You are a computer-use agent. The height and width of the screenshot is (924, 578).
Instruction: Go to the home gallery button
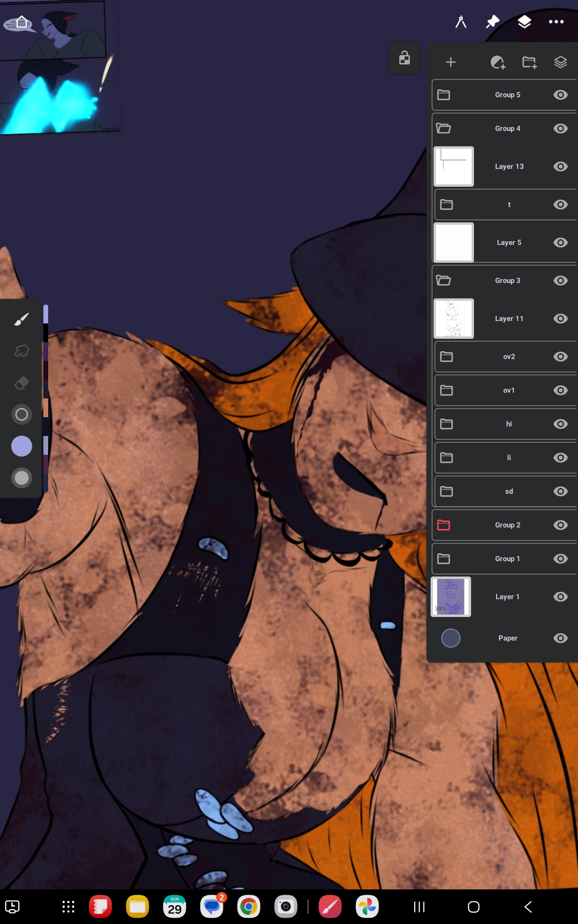(x=21, y=22)
